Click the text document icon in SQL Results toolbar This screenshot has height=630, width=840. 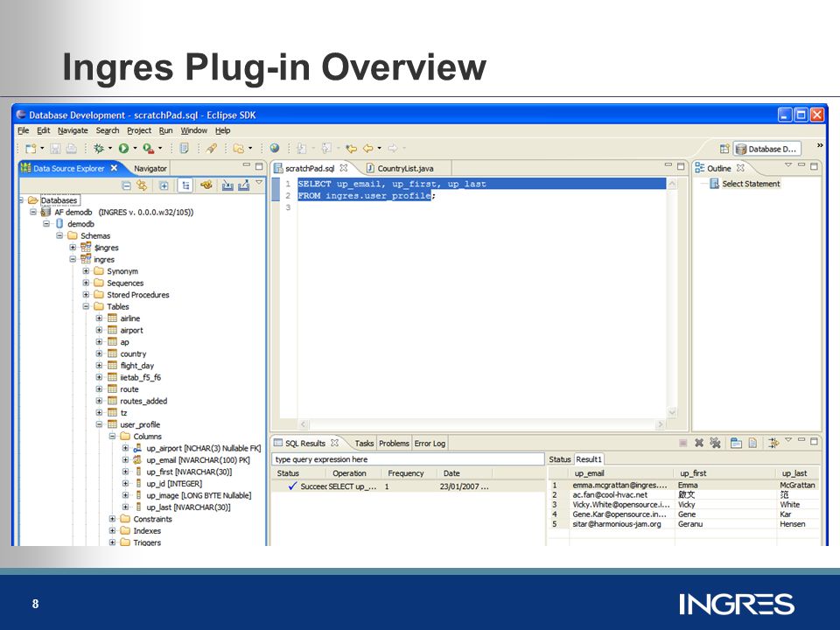click(x=752, y=443)
